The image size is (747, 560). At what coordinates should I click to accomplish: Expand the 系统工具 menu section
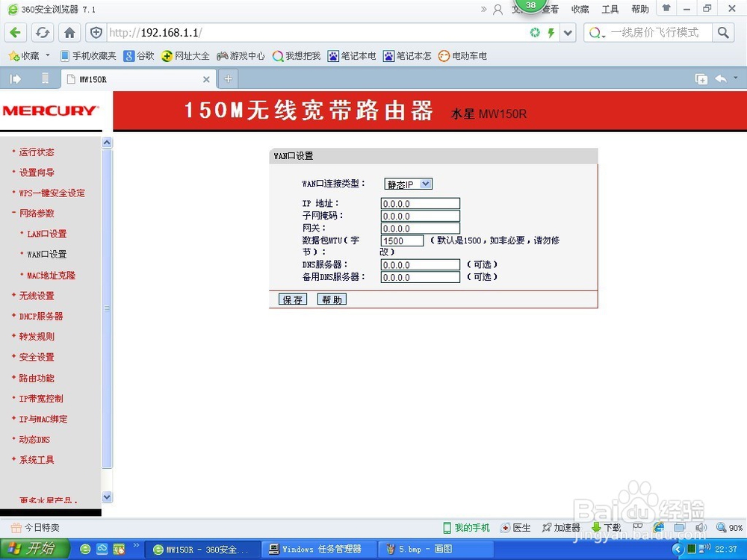[x=37, y=460]
